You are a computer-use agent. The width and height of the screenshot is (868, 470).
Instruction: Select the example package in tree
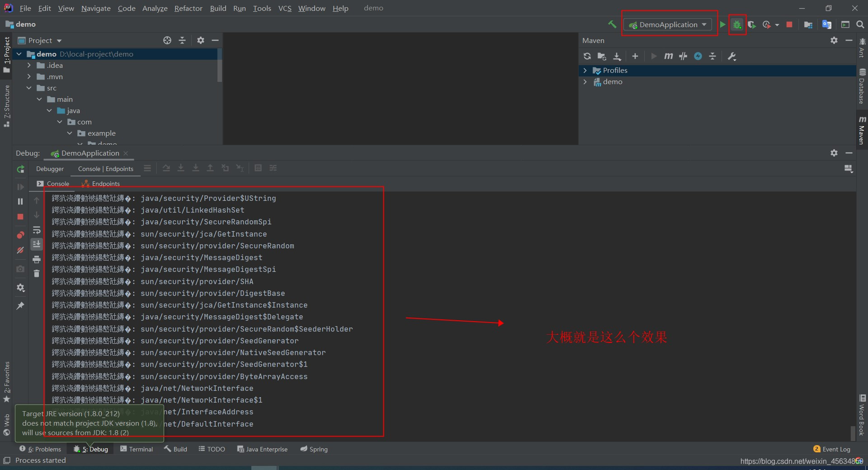pos(101,133)
